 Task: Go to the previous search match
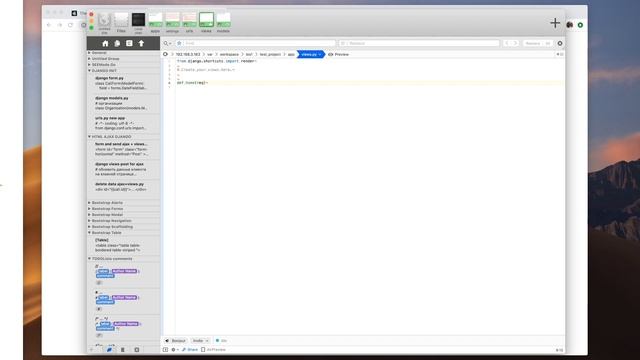pyautogui.click(x=507, y=43)
